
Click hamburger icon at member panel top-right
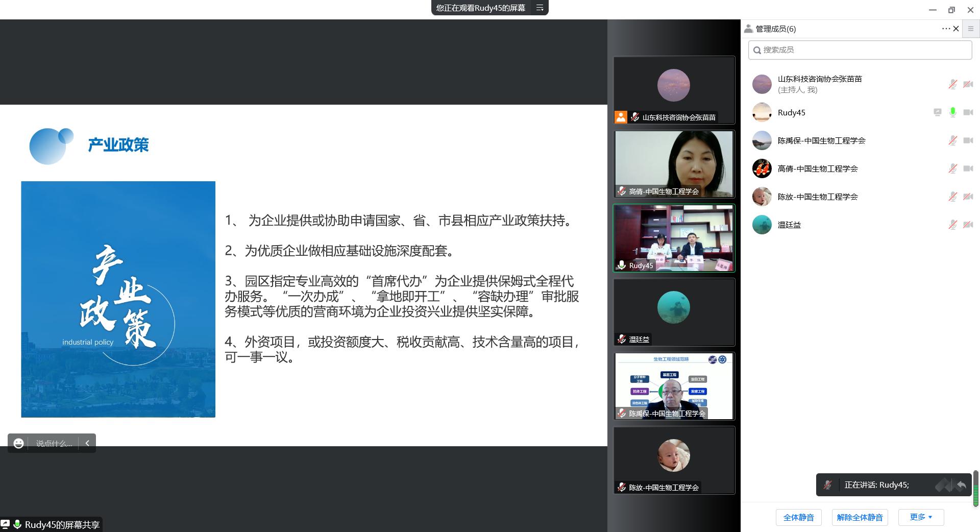tap(971, 29)
